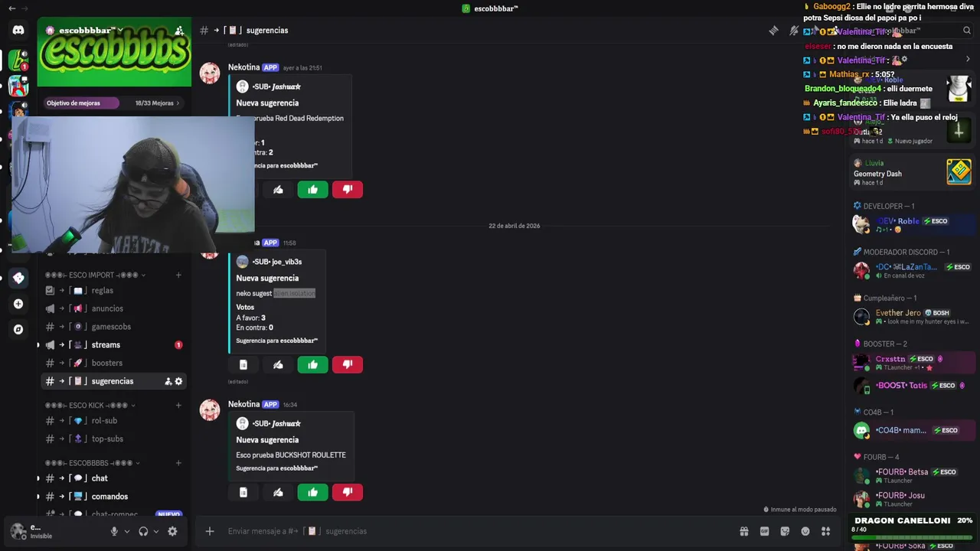Open streams channel with unread badge
This screenshot has height=551, width=980.
[x=113, y=345]
